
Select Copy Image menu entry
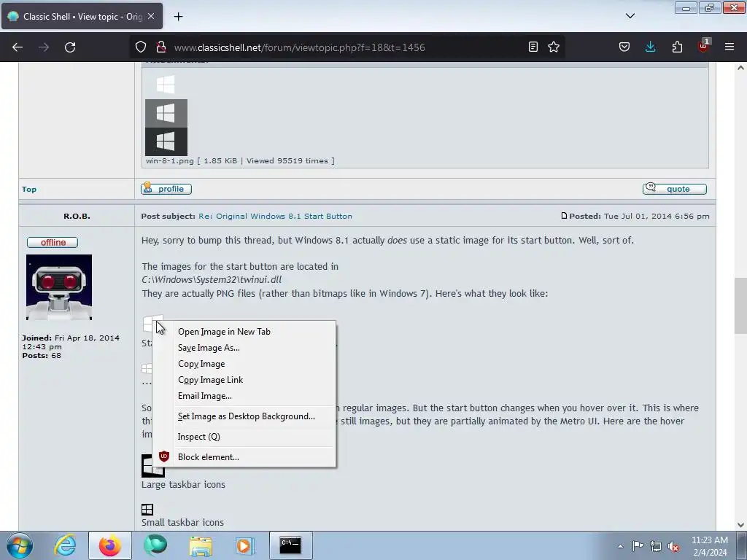point(201,364)
